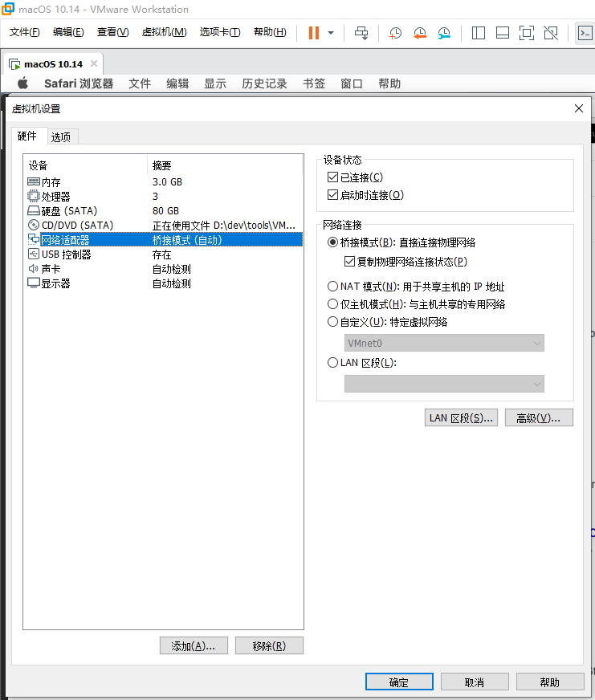Open the 虚拟机(M) menu

(165, 32)
